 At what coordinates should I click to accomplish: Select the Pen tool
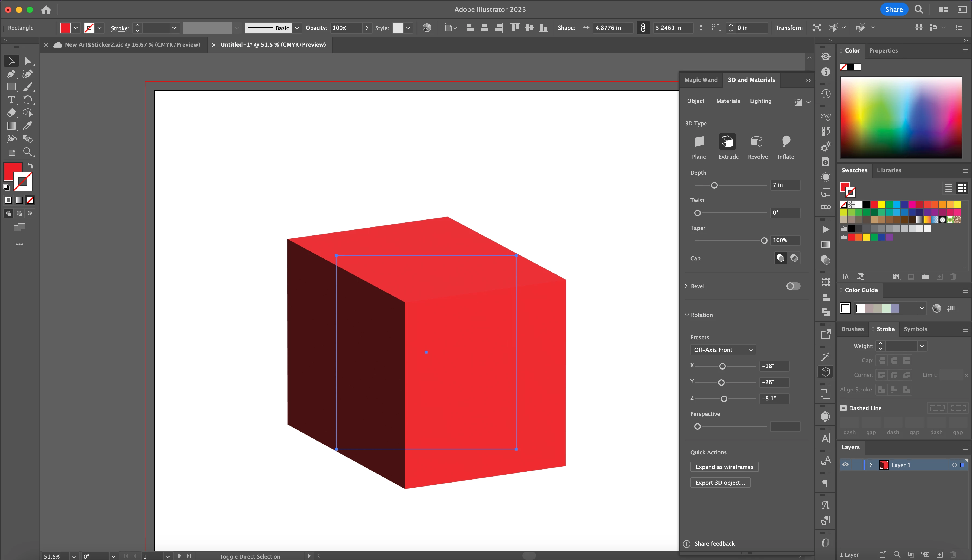point(11,74)
